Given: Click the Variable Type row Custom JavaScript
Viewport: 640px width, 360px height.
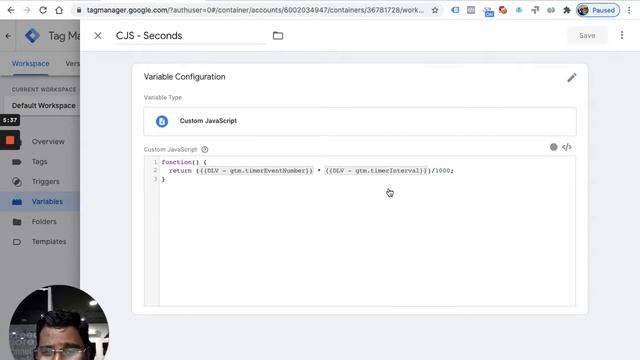Looking at the screenshot, I should (360, 121).
